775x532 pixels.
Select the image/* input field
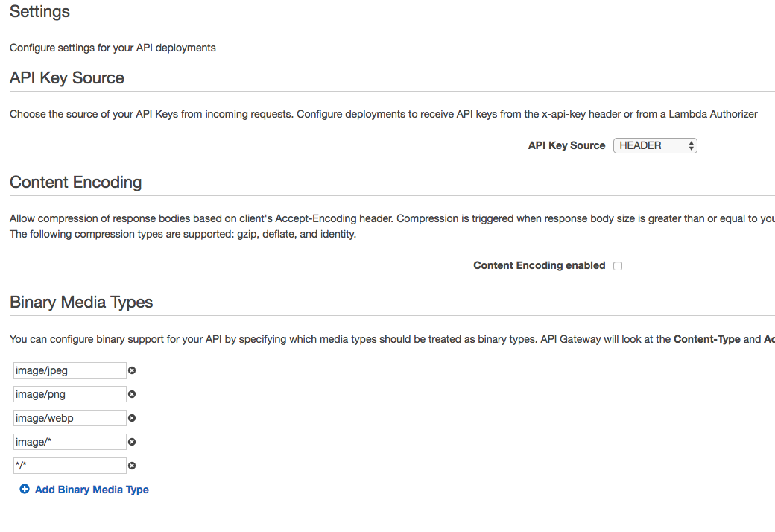(x=69, y=442)
